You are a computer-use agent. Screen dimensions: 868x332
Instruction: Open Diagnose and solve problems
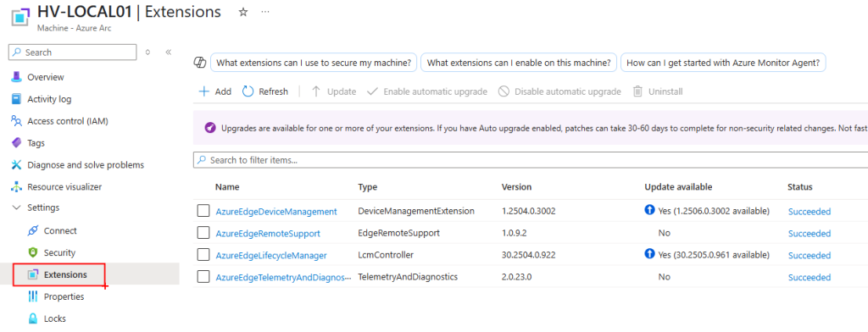coord(78,165)
